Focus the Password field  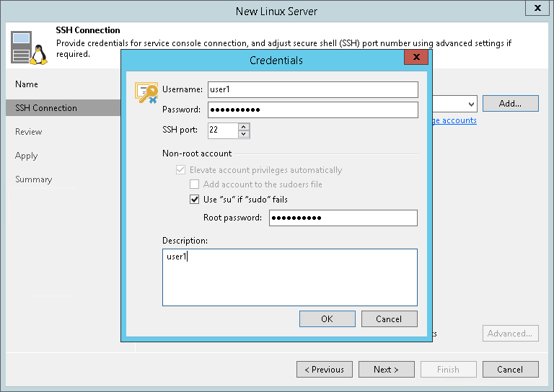[x=312, y=110]
